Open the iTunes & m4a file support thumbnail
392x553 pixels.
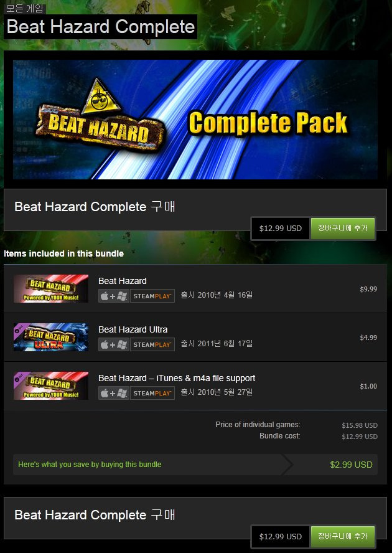click(x=51, y=386)
